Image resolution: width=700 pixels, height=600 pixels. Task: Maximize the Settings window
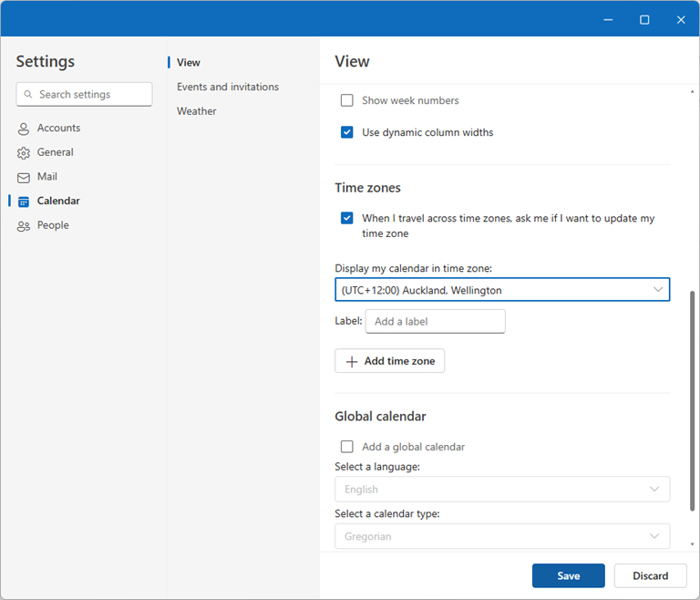644,19
